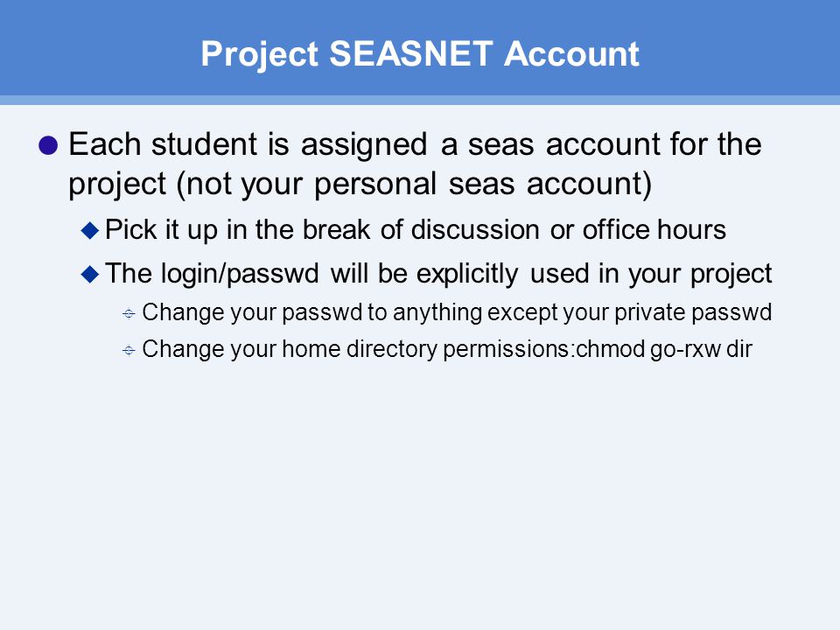Click the words office hours

[654, 229]
